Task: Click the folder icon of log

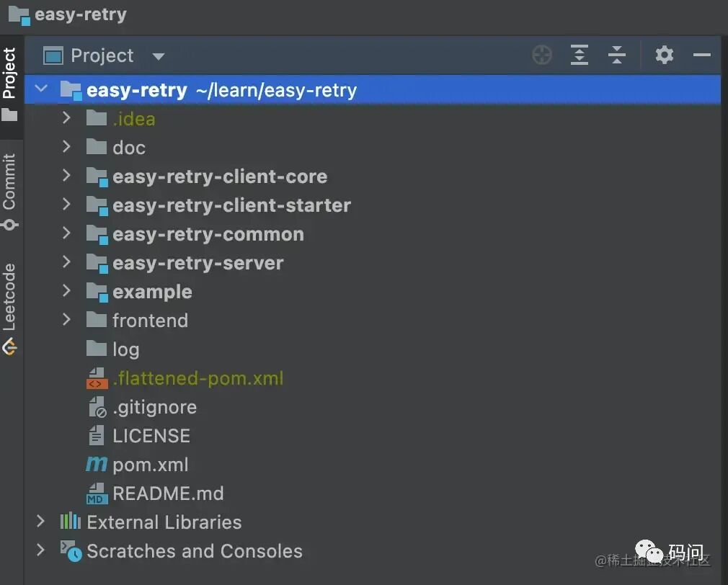Action: (x=97, y=349)
